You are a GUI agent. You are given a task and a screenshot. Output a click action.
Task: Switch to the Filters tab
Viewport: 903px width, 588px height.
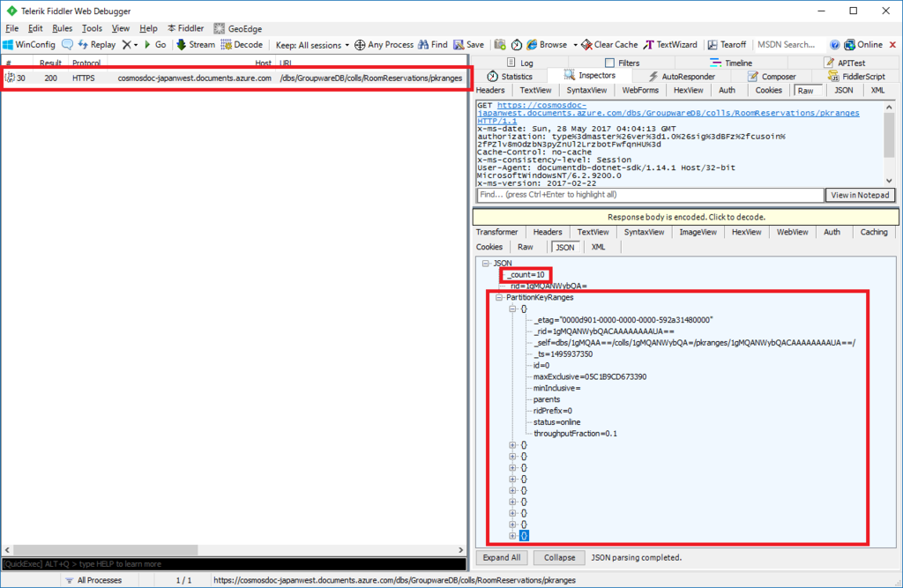tap(622, 63)
